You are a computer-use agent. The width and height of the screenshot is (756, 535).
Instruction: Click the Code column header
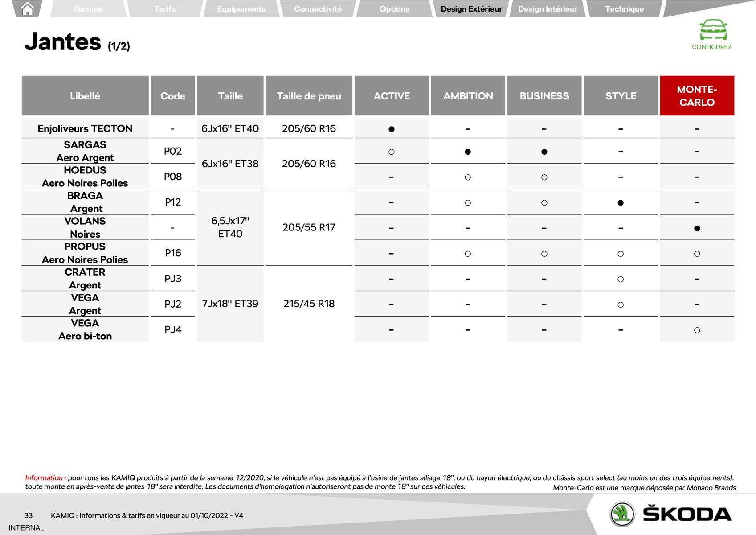pos(173,96)
